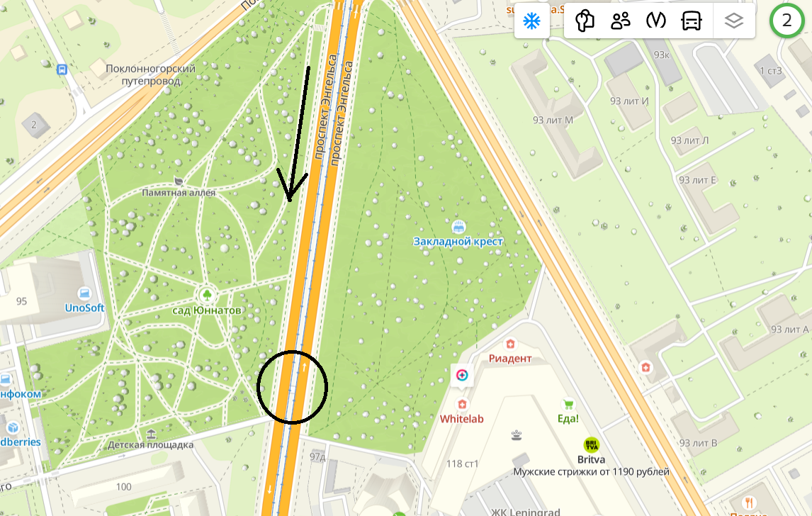This screenshot has height=516, width=812.
Task: Toggle the public transport bus layer
Action: (692, 21)
